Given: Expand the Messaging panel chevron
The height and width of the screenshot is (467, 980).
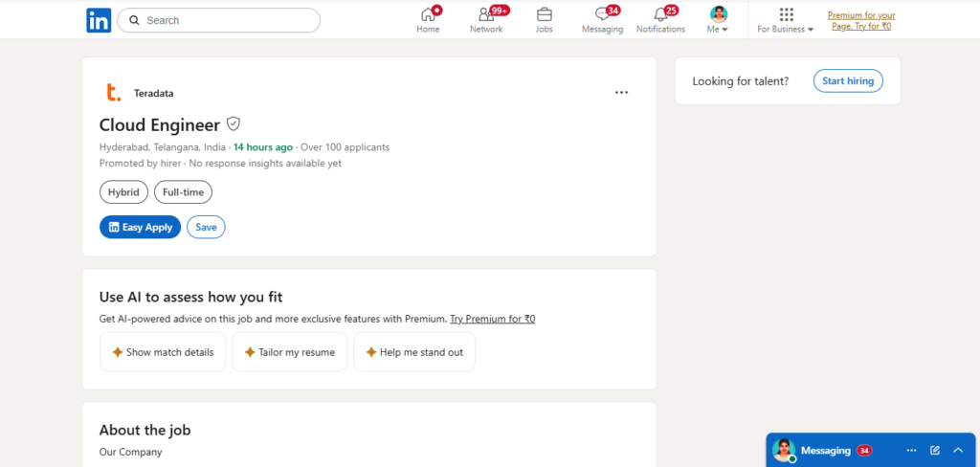Looking at the screenshot, I should coord(958,450).
